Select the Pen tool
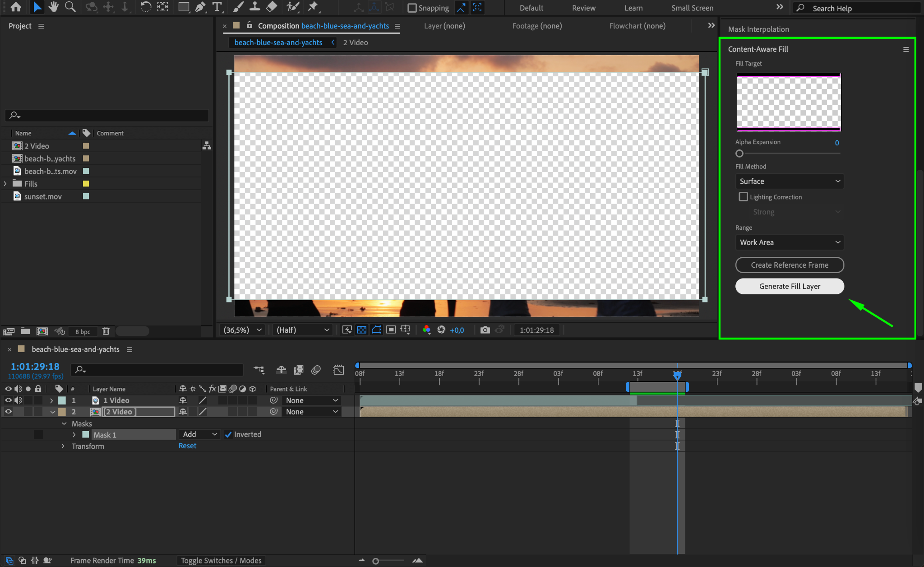Viewport: 924px width, 567px height. coord(200,7)
